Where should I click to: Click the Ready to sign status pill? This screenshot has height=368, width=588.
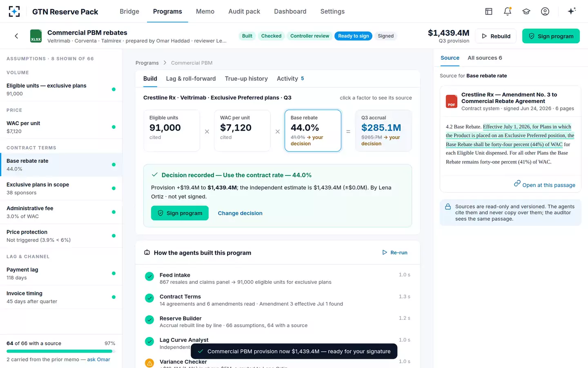pyautogui.click(x=354, y=36)
